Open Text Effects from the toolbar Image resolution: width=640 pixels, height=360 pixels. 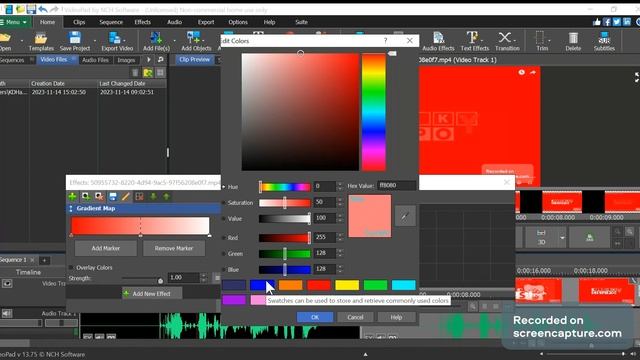click(474, 42)
